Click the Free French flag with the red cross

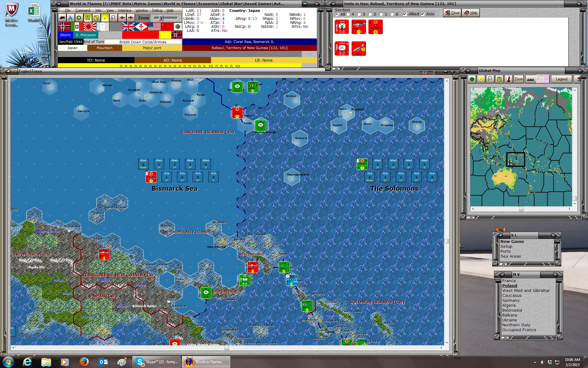point(141,27)
